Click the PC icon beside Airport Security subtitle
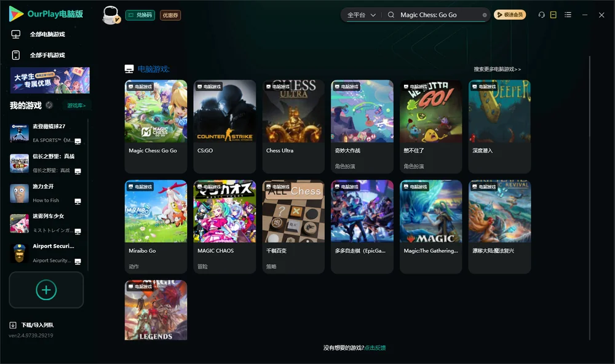Screen dimensions: 615x364 pyautogui.click(x=77, y=262)
